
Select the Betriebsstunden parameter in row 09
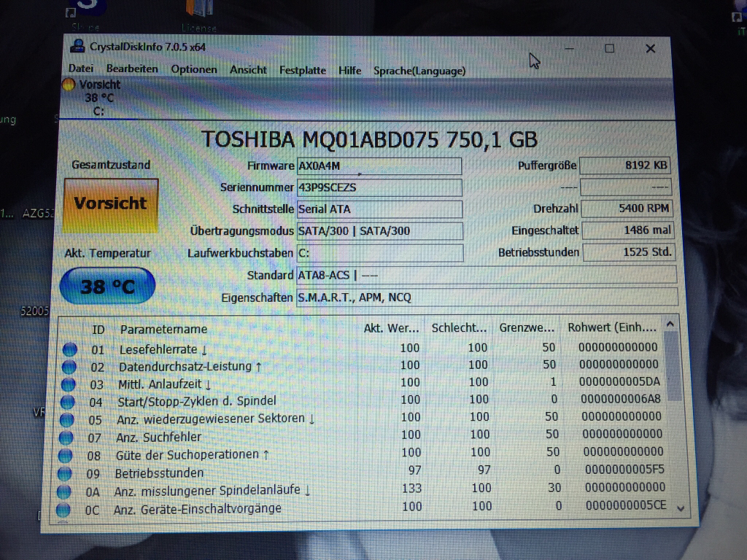(x=159, y=472)
